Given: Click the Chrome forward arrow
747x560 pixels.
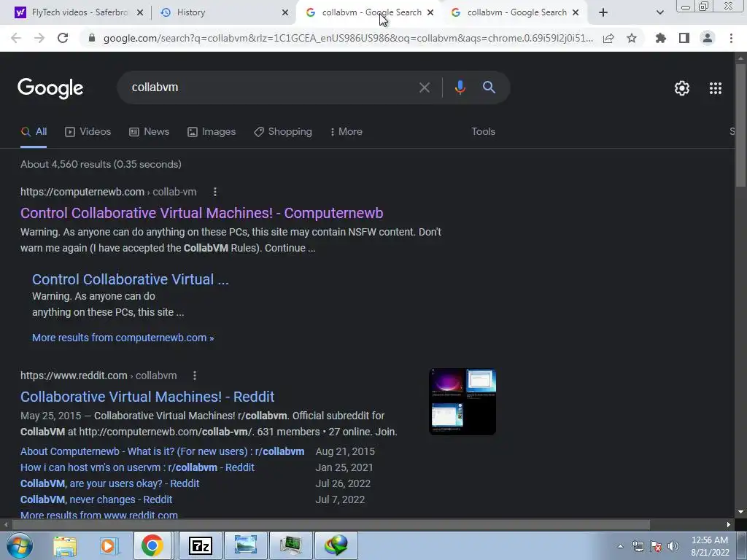Looking at the screenshot, I should point(39,38).
